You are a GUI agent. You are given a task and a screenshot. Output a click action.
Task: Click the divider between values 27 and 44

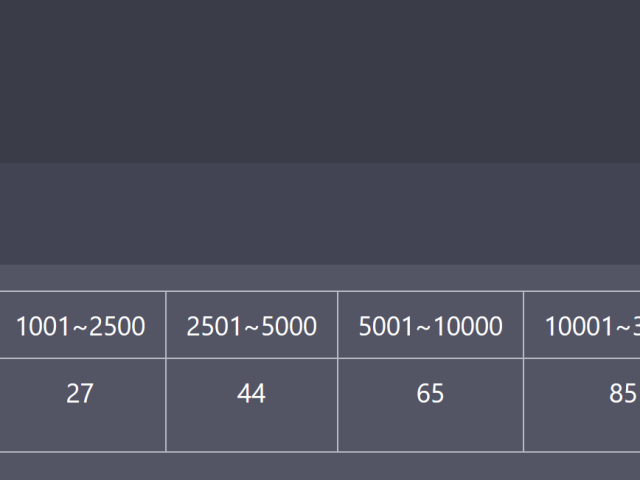point(166,405)
